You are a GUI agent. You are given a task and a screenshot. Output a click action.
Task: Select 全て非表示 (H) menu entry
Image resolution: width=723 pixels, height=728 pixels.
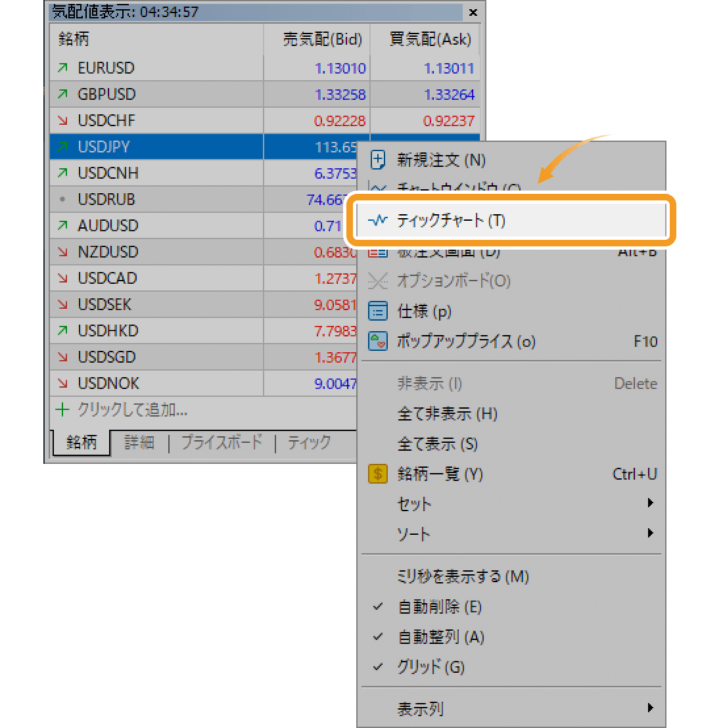pyautogui.click(x=511, y=413)
